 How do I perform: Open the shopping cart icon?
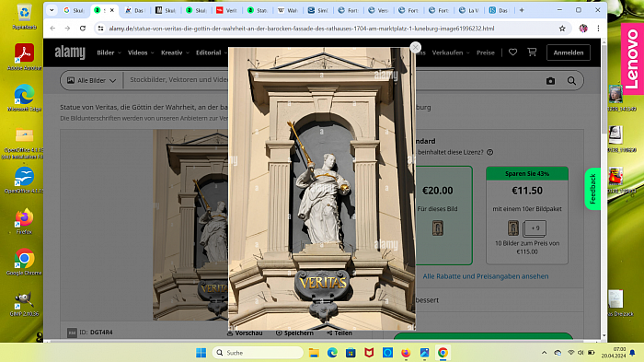click(x=532, y=53)
